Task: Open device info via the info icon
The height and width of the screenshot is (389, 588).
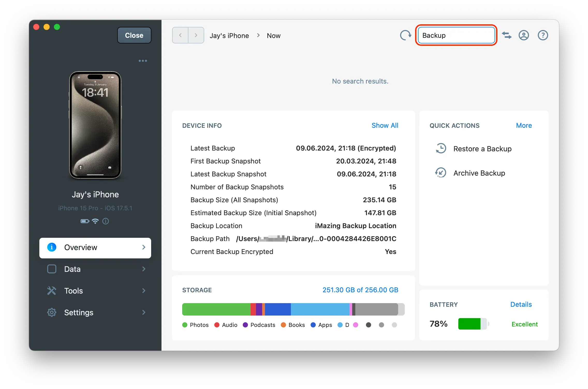Action: coord(106,221)
